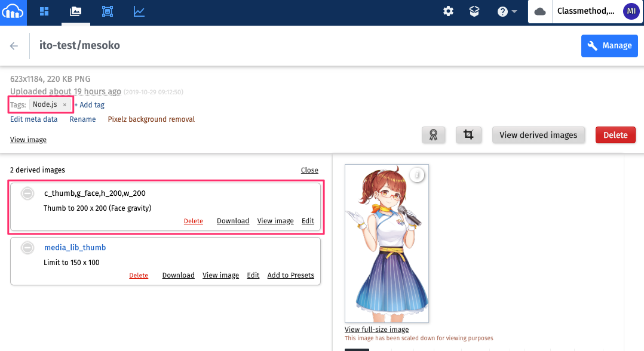Open the Dashboard grid icon
The image size is (644, 351).
tap(45, 11)
